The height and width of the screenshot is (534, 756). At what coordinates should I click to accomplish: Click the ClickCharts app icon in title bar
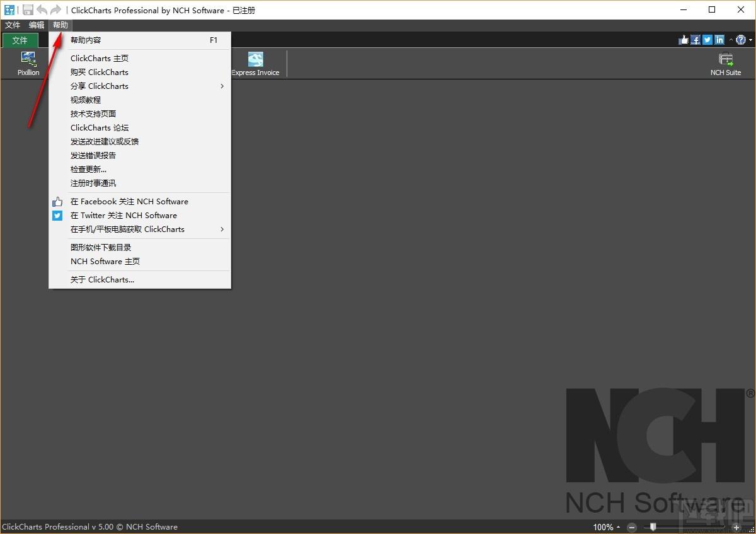9,9
